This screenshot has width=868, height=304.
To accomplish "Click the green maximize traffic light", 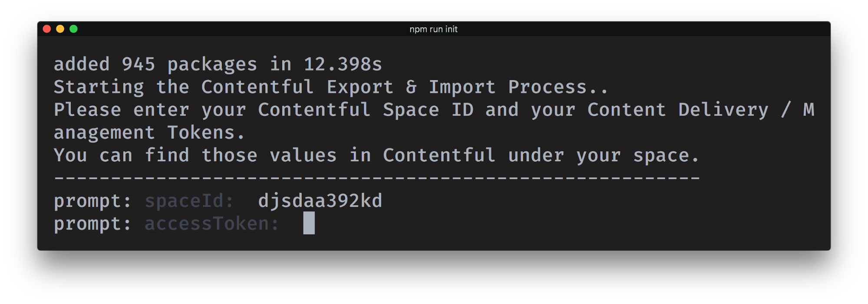I will pos(74,29).
